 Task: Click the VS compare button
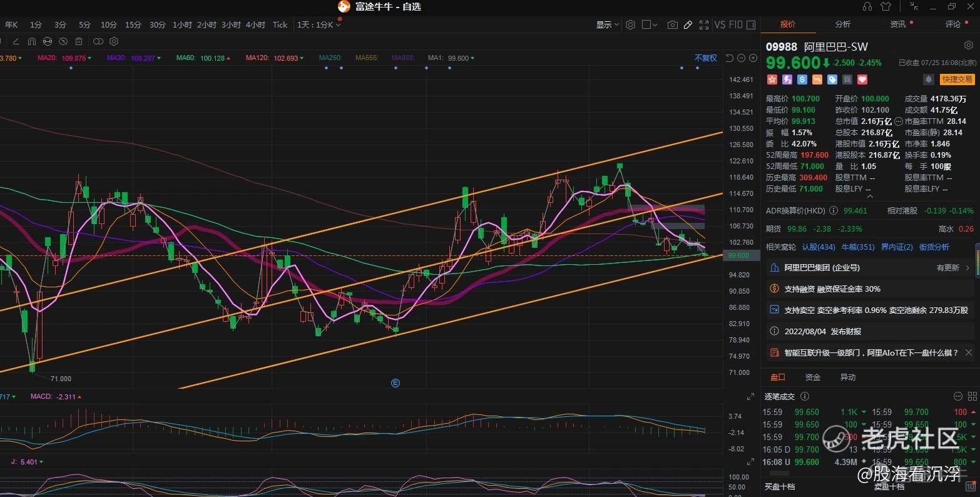[720, 24]
